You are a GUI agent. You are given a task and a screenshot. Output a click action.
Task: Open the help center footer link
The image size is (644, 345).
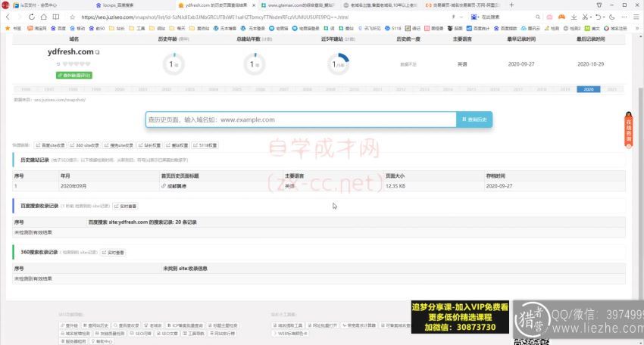(102, 341)
